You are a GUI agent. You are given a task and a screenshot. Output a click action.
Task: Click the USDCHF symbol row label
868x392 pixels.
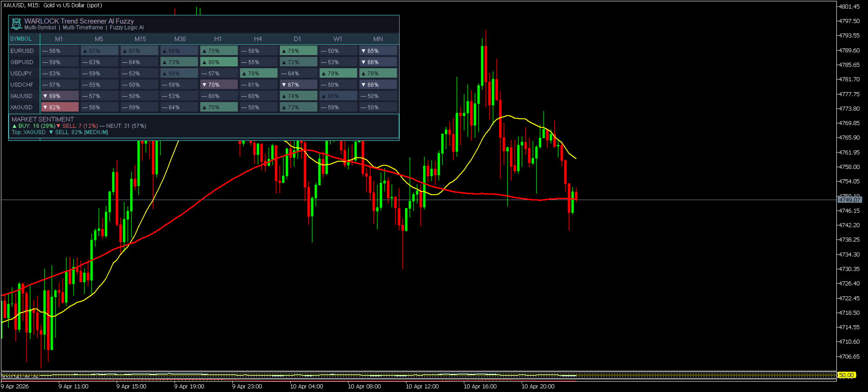[x=22, y=85]
